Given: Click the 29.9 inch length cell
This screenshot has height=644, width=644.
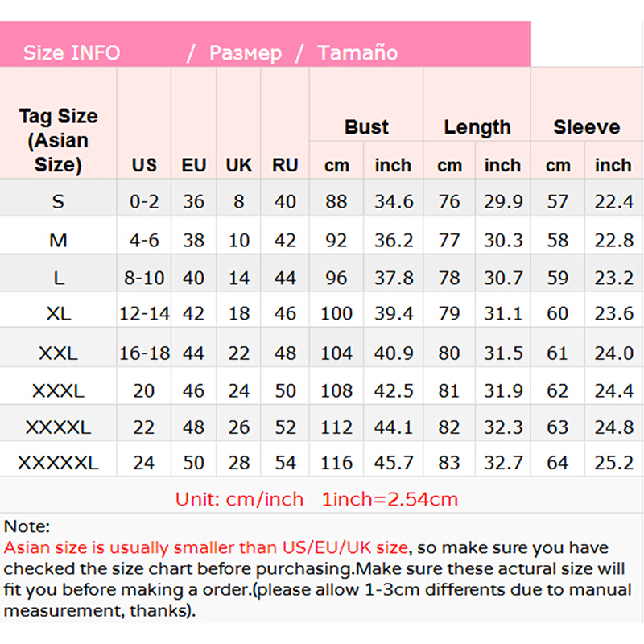Looking at the screenshot, I should coord(503,202).
